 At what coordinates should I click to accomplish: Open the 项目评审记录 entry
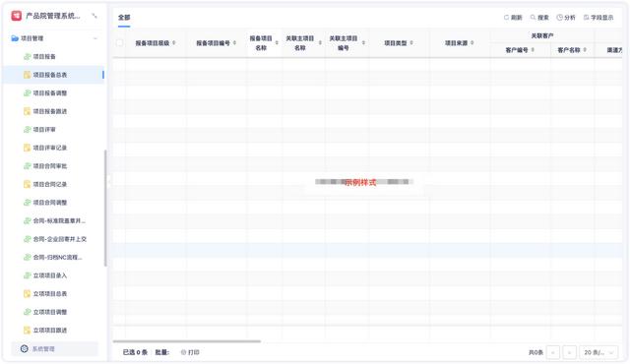tap(50, 148)
